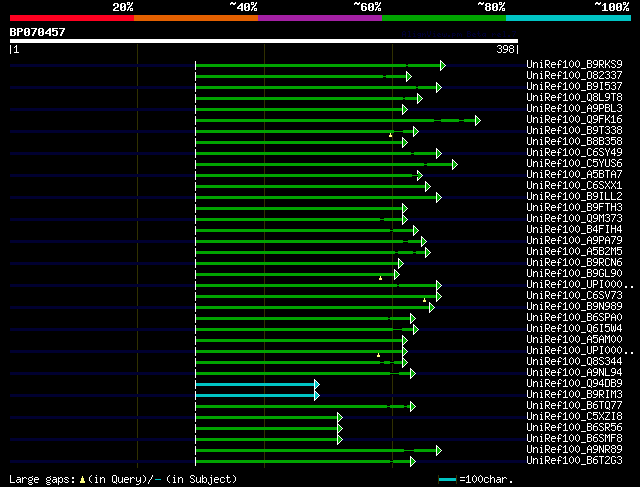
Task: Open the UniRef100_O82337 hit label
Action: 574,76
